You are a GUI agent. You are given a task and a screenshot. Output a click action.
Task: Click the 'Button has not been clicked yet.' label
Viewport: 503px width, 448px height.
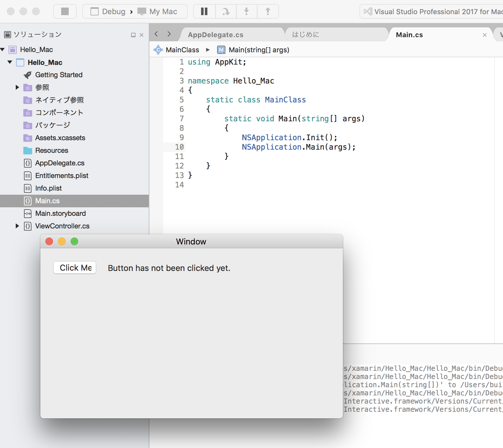169,268
